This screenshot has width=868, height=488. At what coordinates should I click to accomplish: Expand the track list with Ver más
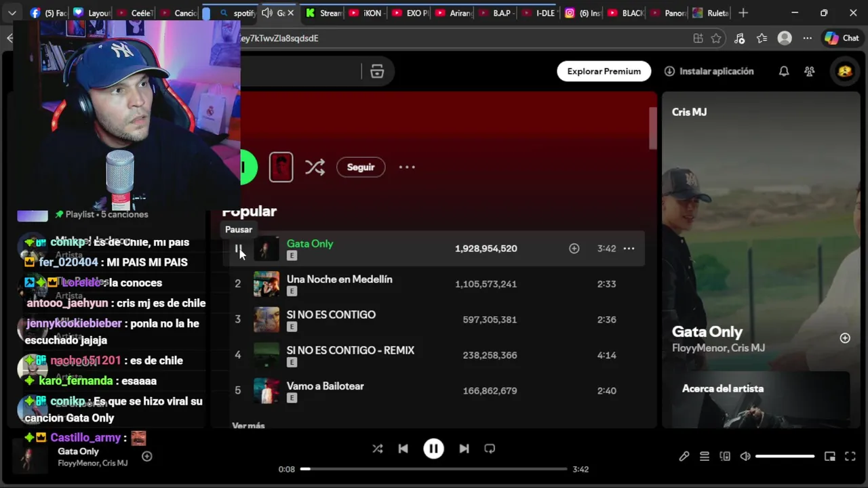[x=248, y=426]
